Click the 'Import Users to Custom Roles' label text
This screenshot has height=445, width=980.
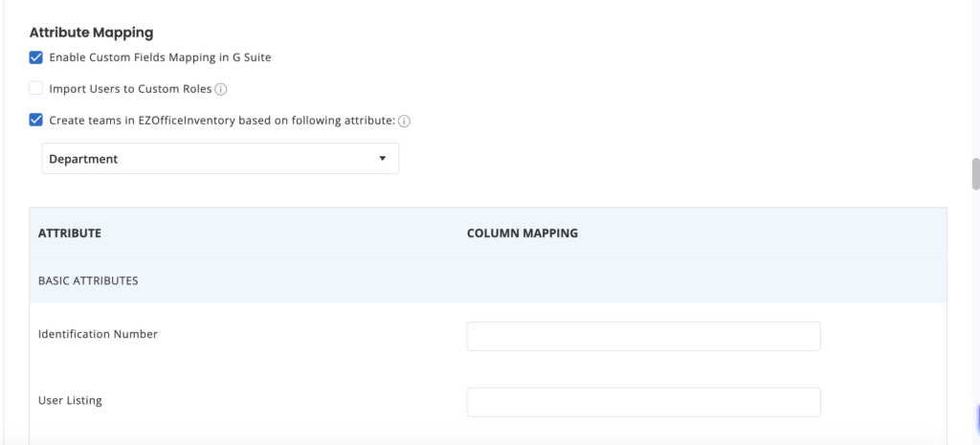click(x=130, y=89)
